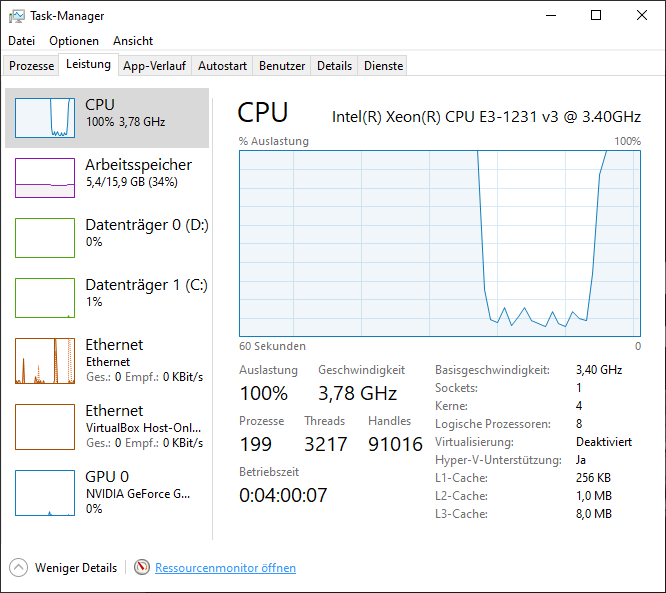Select the first Ethernet adapter graph
Image resolution: width=666 pixels, height=593 pixels.
click(x=45, y=360)
